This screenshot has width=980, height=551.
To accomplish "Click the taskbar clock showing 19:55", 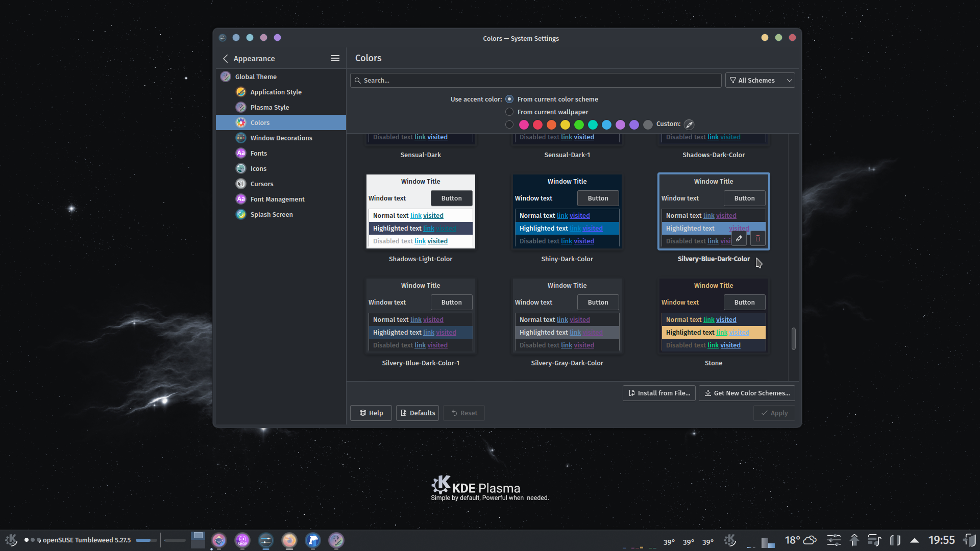I will (941, 540).
